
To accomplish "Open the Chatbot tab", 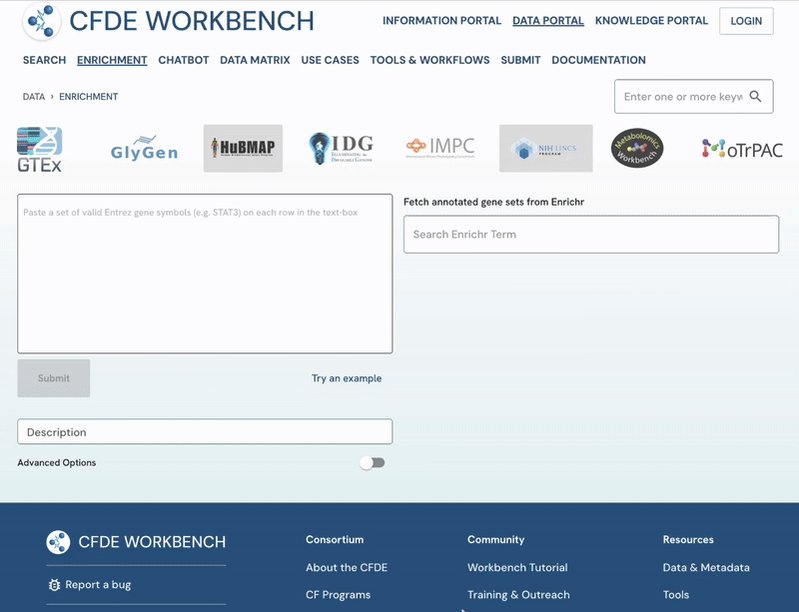I will tap(183, 60).
